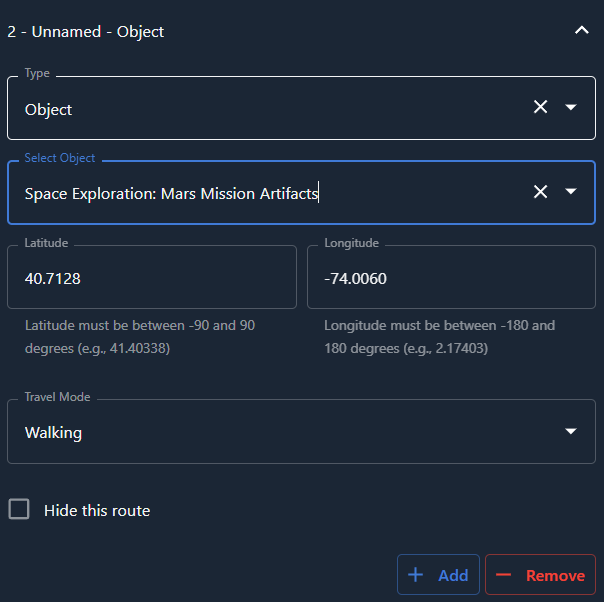Expand the Select Object dropdown arrow
The width and height of the screenshot is (604, 602).
(571, 191)
